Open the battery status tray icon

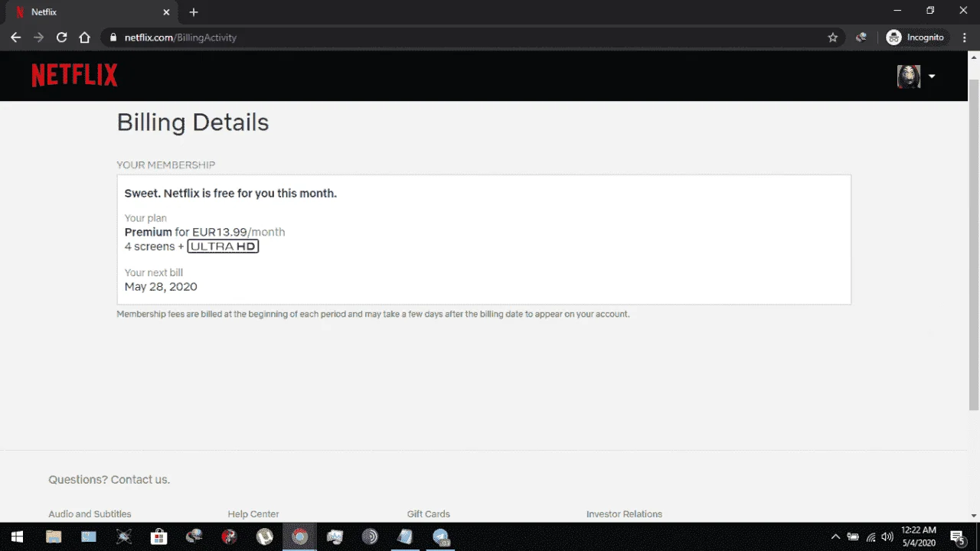(853, 536)
